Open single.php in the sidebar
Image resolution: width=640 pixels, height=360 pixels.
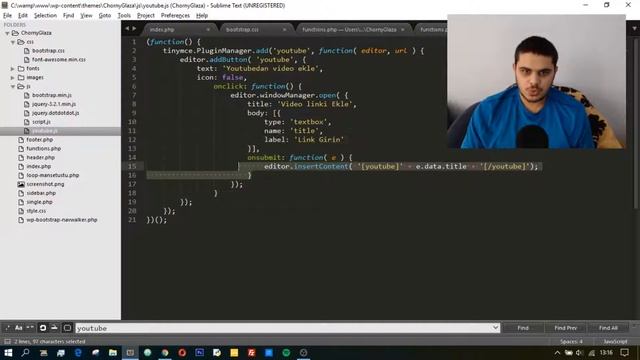point(39,202)
